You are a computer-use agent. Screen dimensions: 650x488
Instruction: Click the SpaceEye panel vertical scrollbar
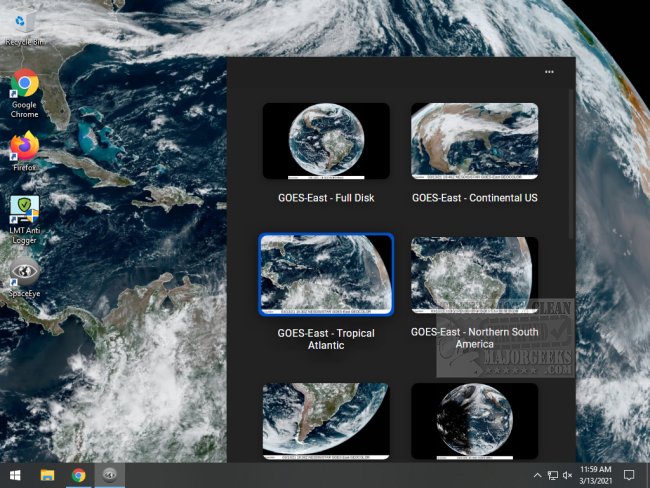(572, 164)
